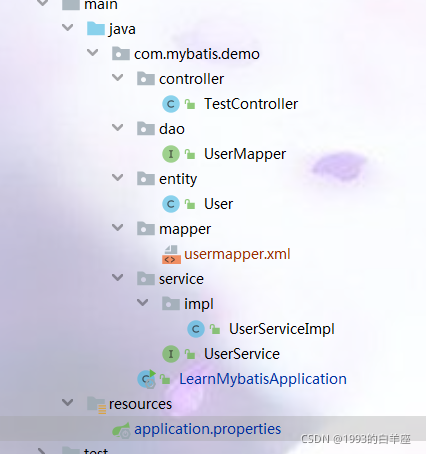Image resolution: width=426 pixels, height=454 pixels.
Task: Click the usermapper.xml file icon
Action: point(171,255)
